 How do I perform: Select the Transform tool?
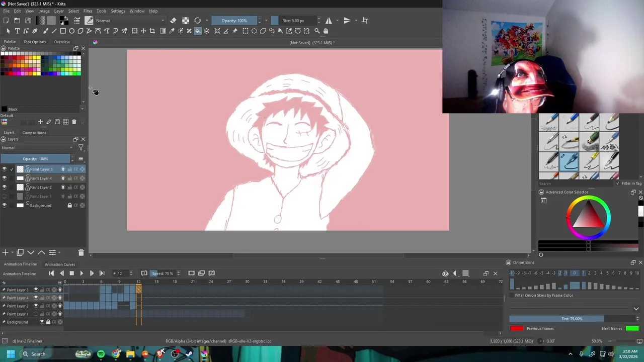135,31
